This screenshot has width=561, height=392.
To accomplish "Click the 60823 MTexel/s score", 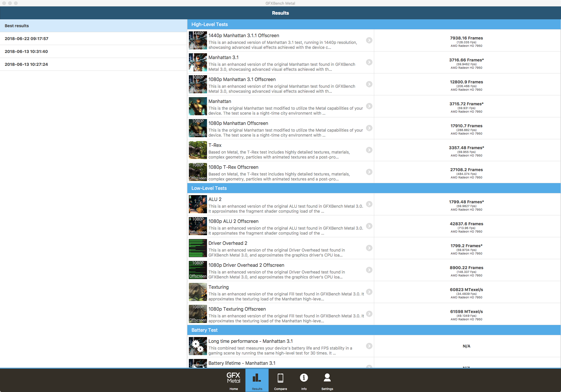I will click(x=466, y=290).
